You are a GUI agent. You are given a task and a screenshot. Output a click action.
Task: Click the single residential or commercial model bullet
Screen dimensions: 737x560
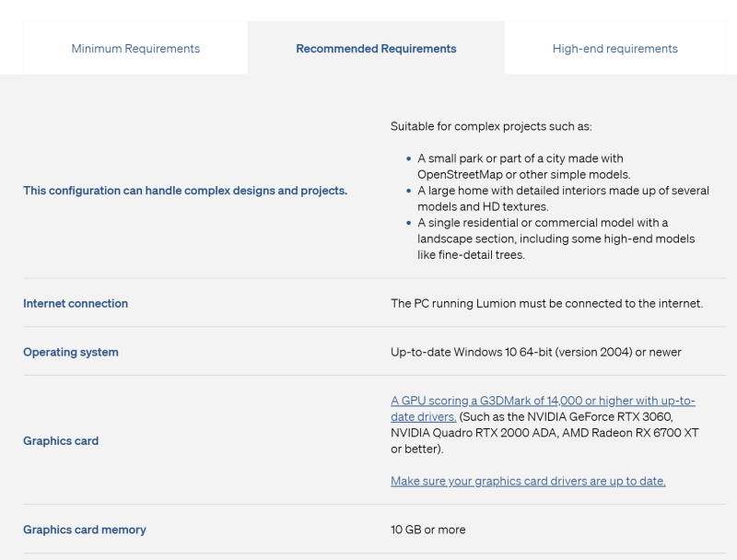(556, 239)
